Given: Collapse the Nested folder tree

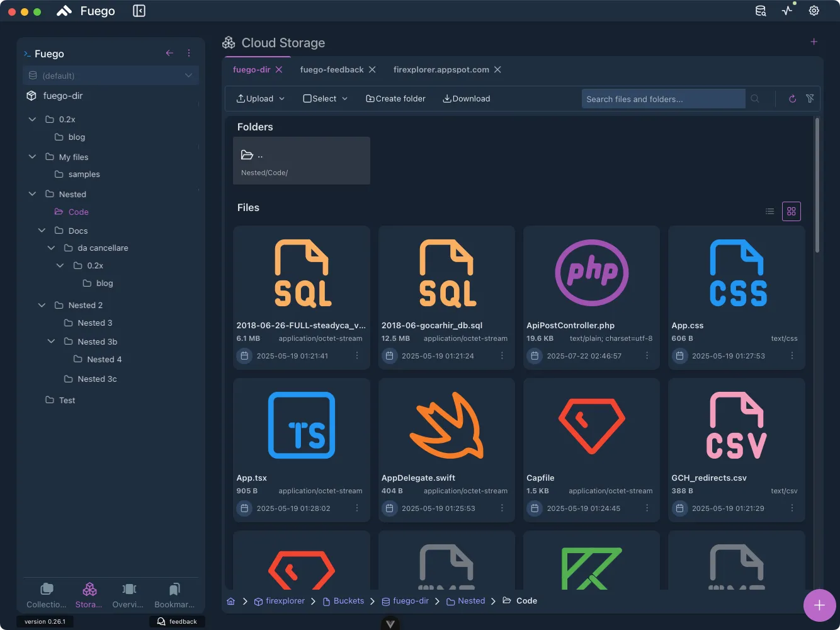Looking at the screenshot, I should [x=32, y=193].
